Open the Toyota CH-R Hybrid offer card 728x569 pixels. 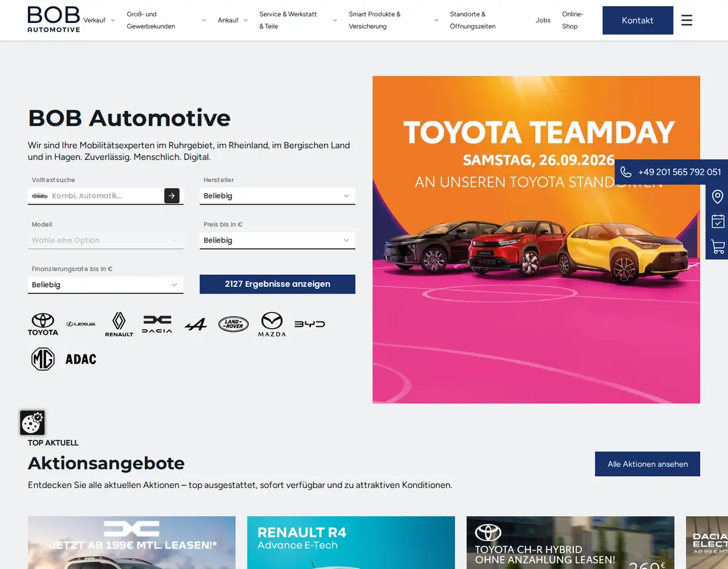570,543
